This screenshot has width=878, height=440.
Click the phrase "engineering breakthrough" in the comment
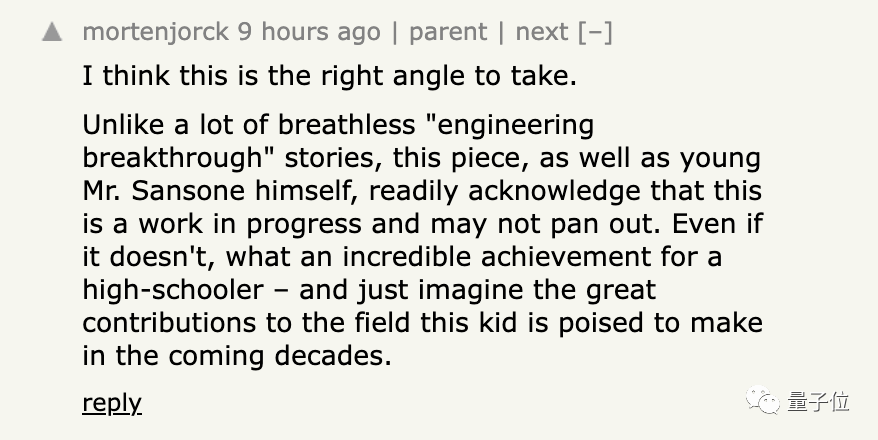(338, 142)
